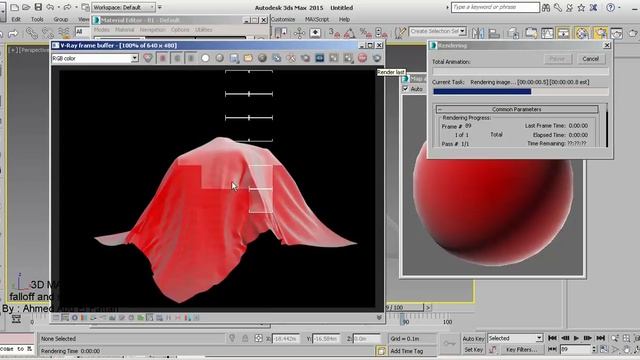Toggle RGB channels icon in frame buffer
Viewport: 640px width, 360px height.
148,58
